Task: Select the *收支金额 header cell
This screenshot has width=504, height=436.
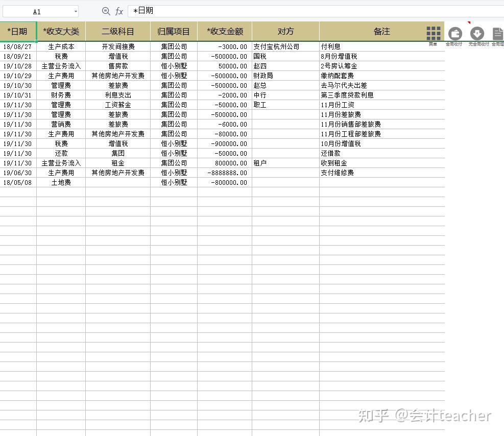Action: (225, 32)
